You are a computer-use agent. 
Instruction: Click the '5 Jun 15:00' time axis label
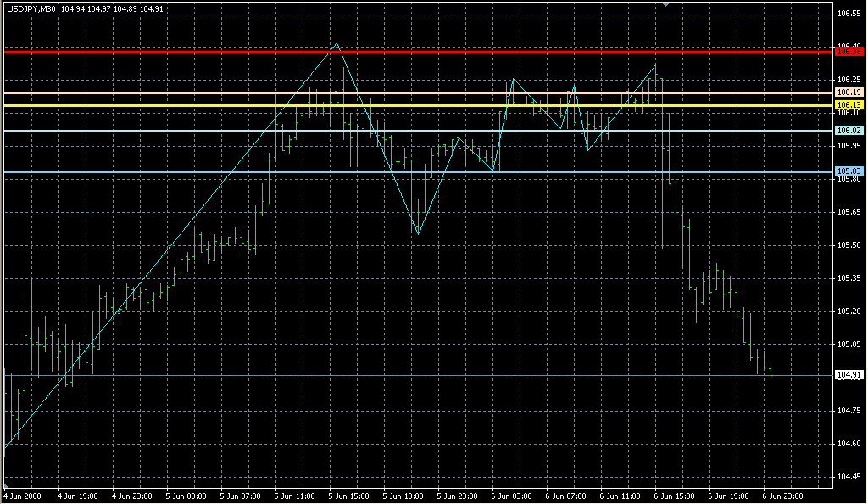point(348,495)
